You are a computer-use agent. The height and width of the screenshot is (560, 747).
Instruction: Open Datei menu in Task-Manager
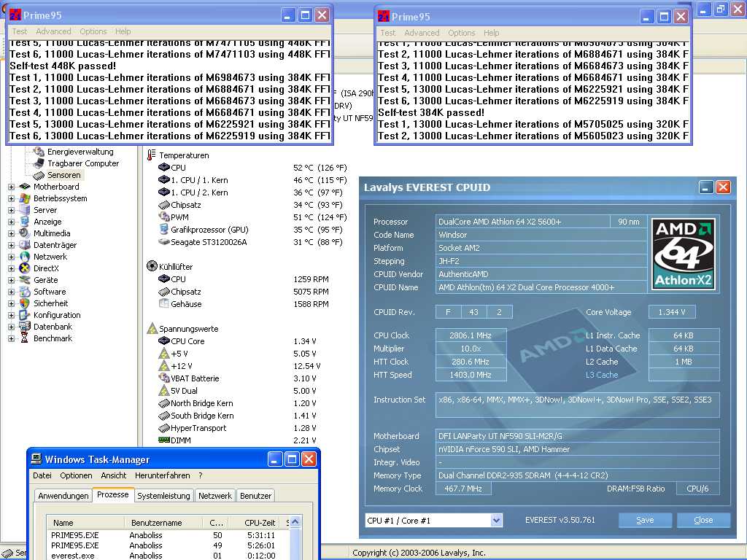tap(42, 475)
